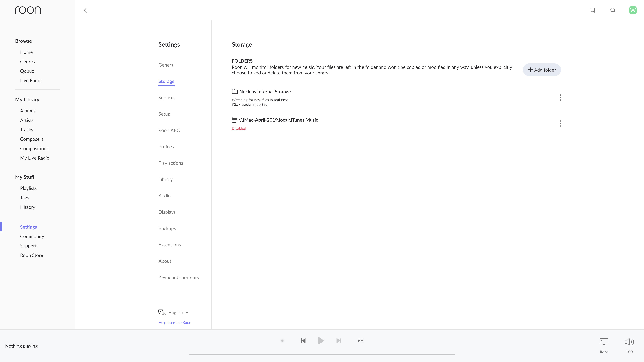Click the network share icon for iMac-April-2019
This screenshot has width=644, height=362.
coord(234,120)
